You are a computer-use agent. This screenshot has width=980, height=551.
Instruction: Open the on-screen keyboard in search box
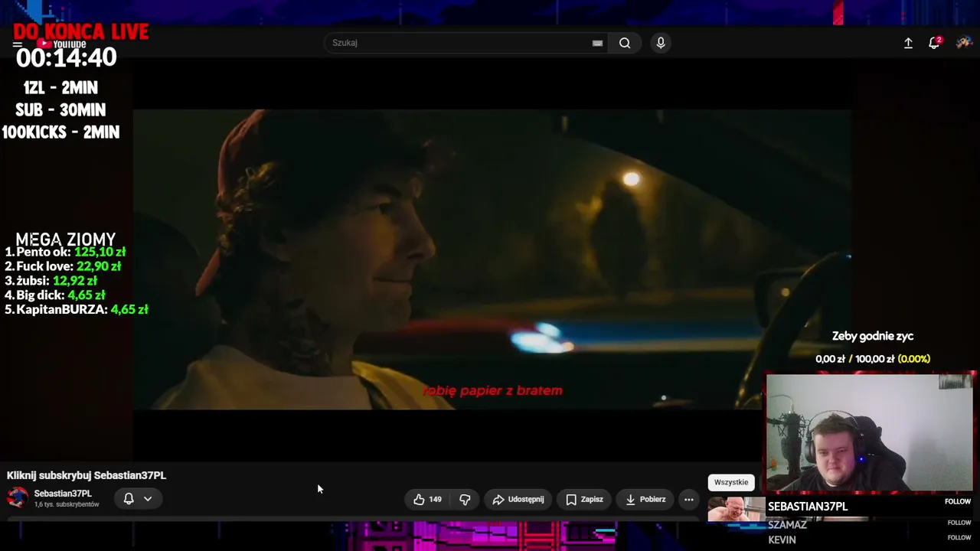[597, 43]
